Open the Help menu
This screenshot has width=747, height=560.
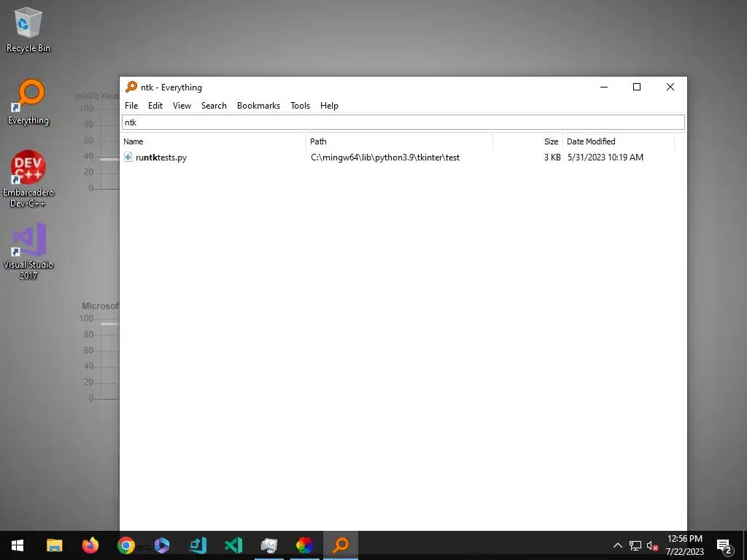329,106
